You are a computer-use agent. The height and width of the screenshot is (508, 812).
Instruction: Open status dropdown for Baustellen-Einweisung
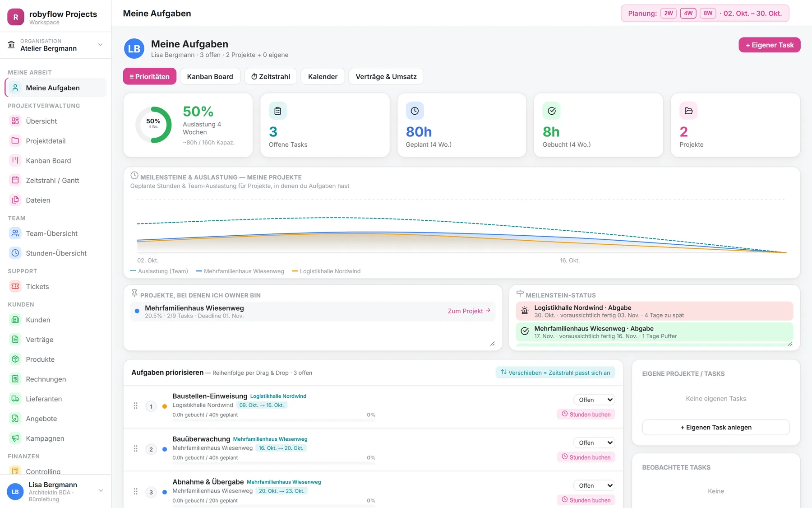[x=594, y=400]
